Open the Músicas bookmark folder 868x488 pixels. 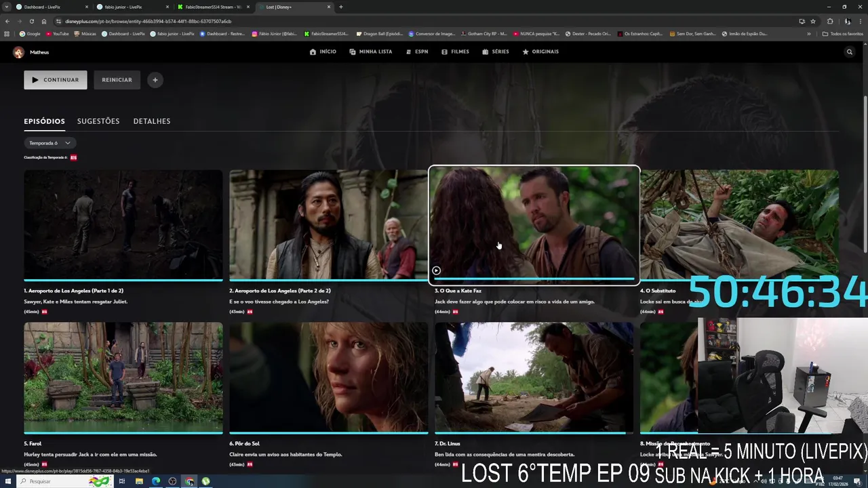coord(85,33)
